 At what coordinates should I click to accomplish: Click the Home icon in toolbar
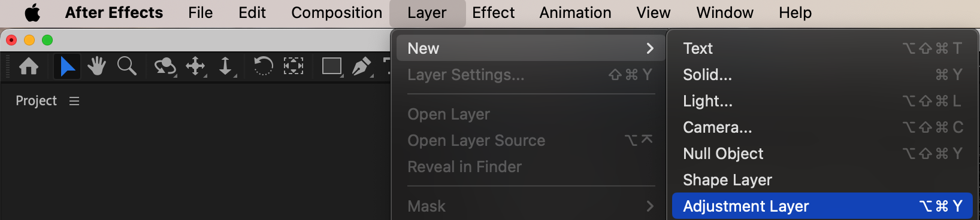click(29, 66)
